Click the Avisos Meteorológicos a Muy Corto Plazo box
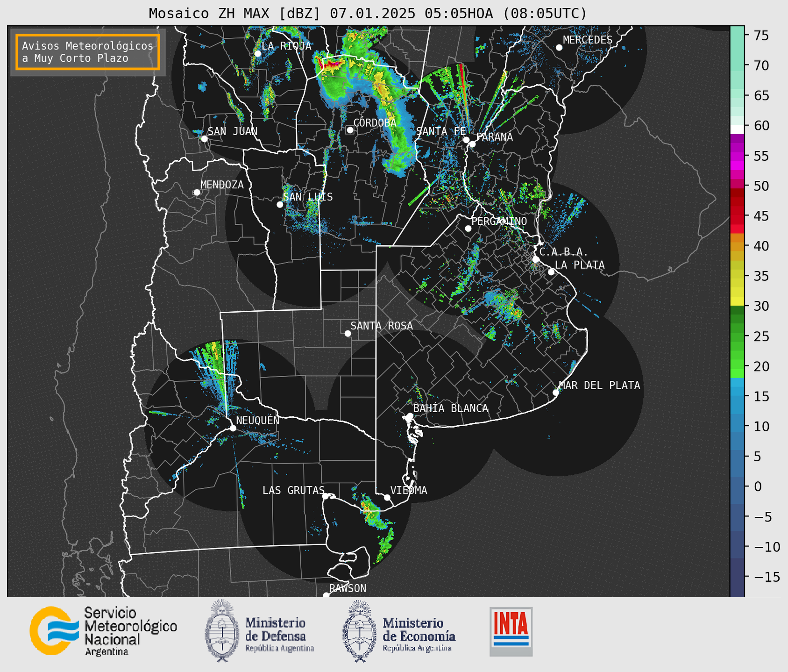The width and height of the screenshot is (788, 672). 88,52
